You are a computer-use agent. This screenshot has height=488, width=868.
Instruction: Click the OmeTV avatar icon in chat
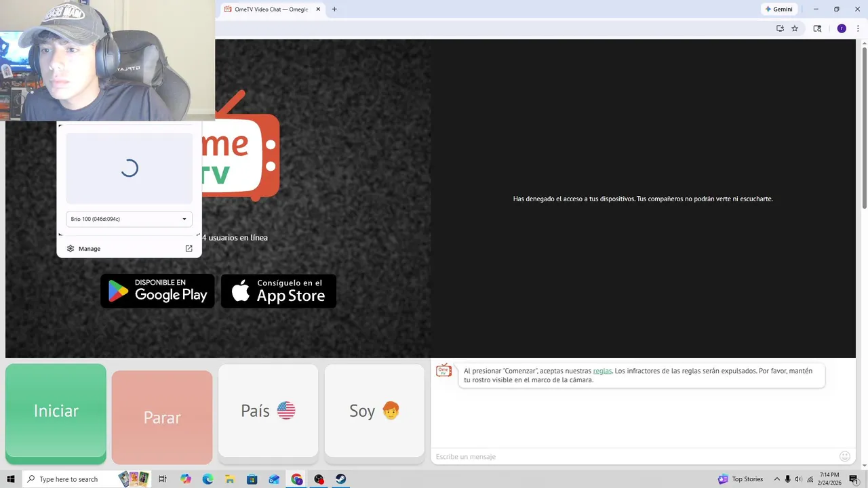click(x=443, y=371)
